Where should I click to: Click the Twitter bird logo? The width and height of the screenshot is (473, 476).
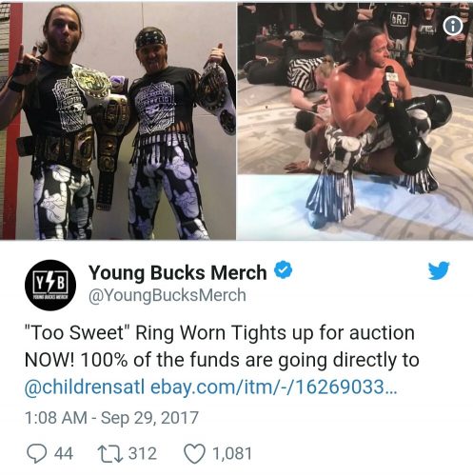click(x=439, y=271)
